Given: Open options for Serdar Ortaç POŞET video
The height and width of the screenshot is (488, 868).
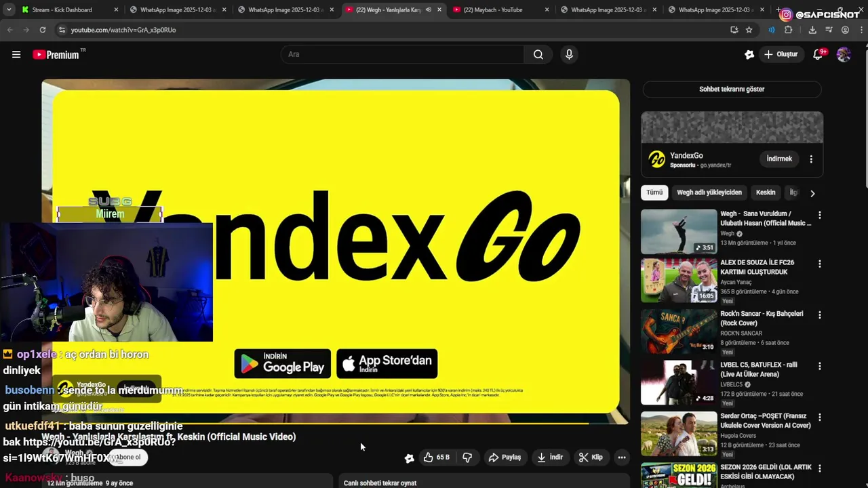Looking at the screenshot, I should (819, 418).
